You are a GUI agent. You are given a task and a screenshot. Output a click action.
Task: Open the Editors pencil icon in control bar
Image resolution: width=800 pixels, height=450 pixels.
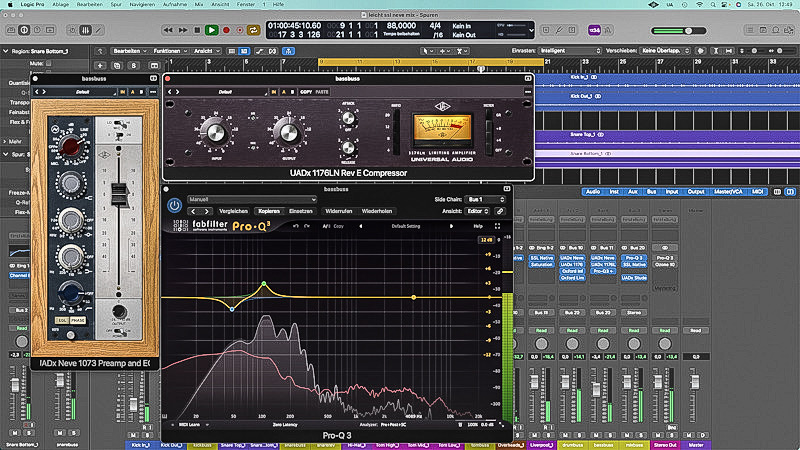click(98, 30)
